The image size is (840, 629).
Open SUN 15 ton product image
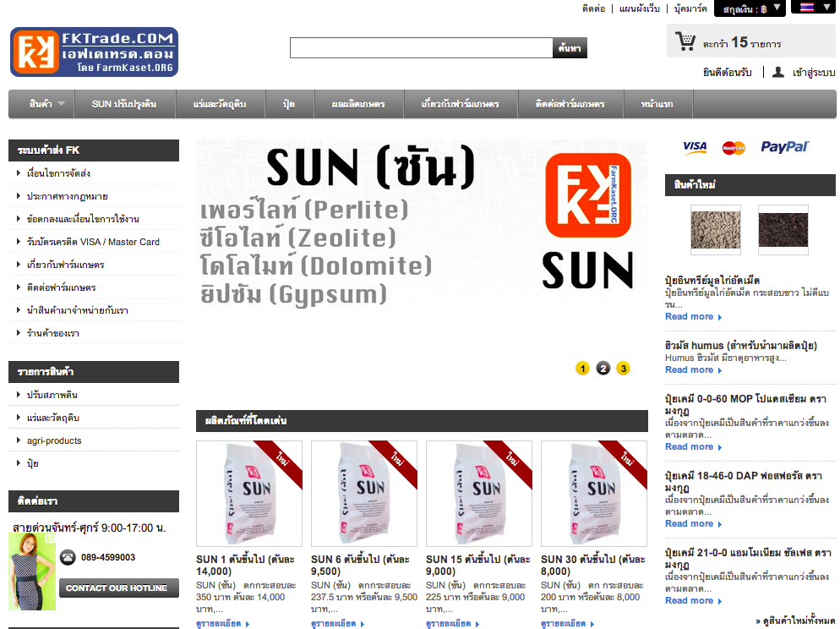[x=479, y=494]
